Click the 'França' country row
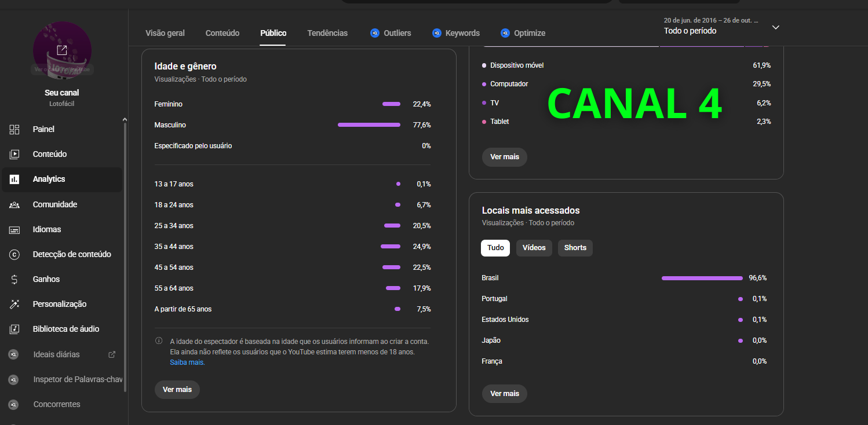 tap(625, 361)
